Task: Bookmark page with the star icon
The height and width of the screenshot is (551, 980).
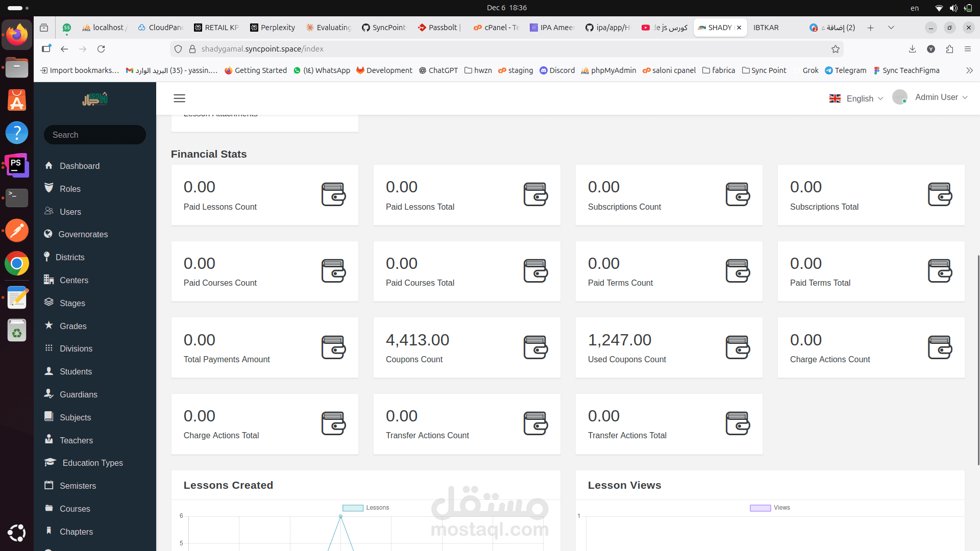Action: (836, 49)
